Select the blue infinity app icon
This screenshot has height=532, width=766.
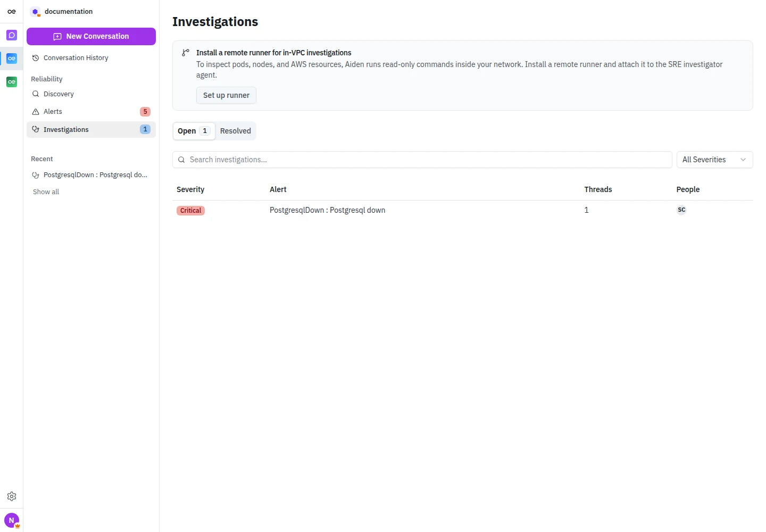(x=12, y=59)
